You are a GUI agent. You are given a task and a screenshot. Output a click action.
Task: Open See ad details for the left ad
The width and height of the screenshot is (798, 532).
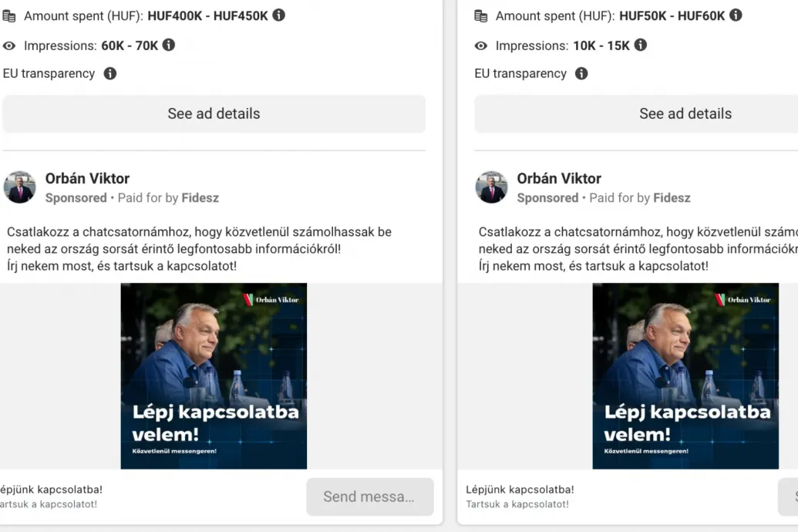pos(214,113)
